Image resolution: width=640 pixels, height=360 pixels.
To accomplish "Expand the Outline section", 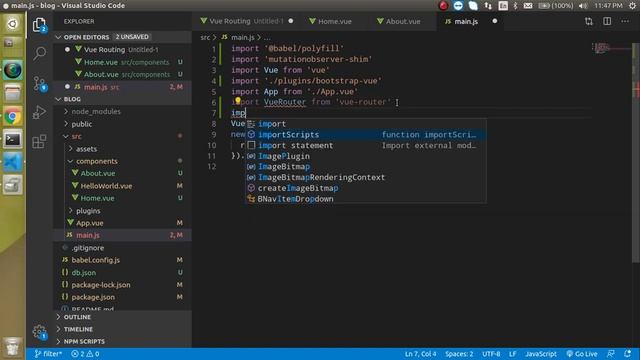I will (122, 317).
